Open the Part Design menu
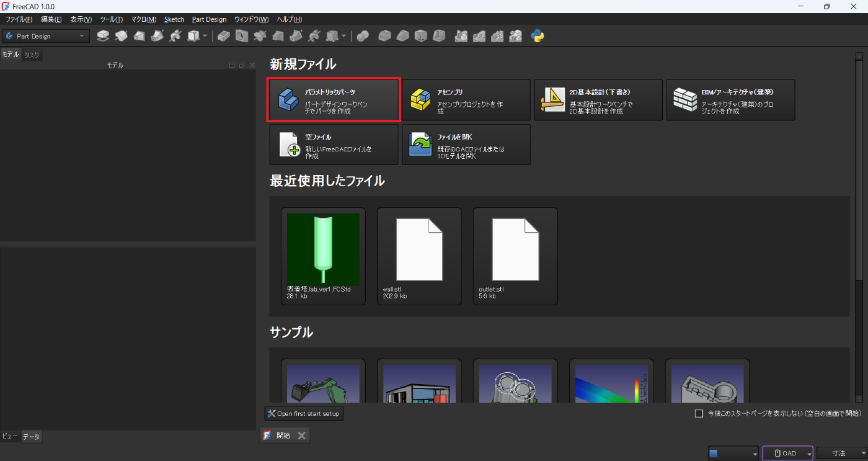This screenshot has width=868, height=461. pyautogui.click(x=210, y=19)
